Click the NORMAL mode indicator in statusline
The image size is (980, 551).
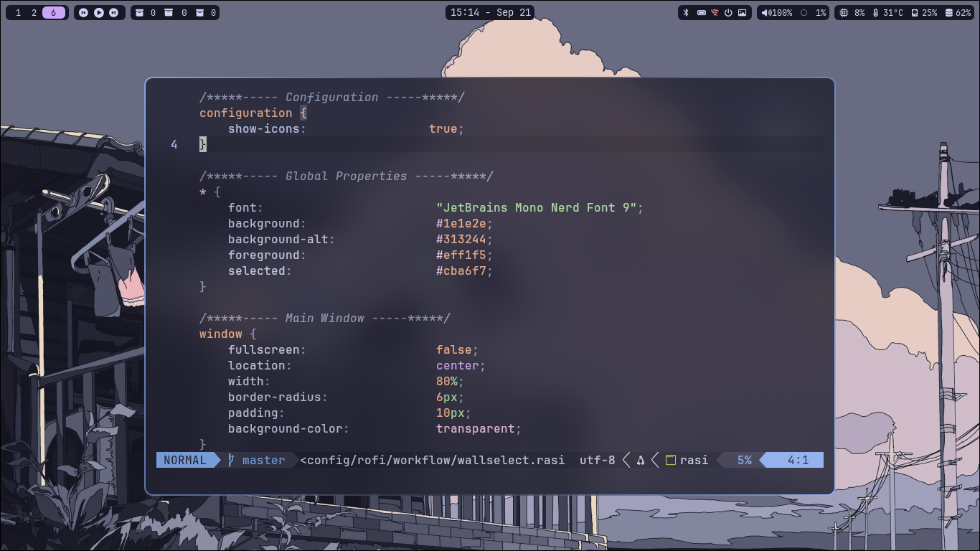click(185, 460)
